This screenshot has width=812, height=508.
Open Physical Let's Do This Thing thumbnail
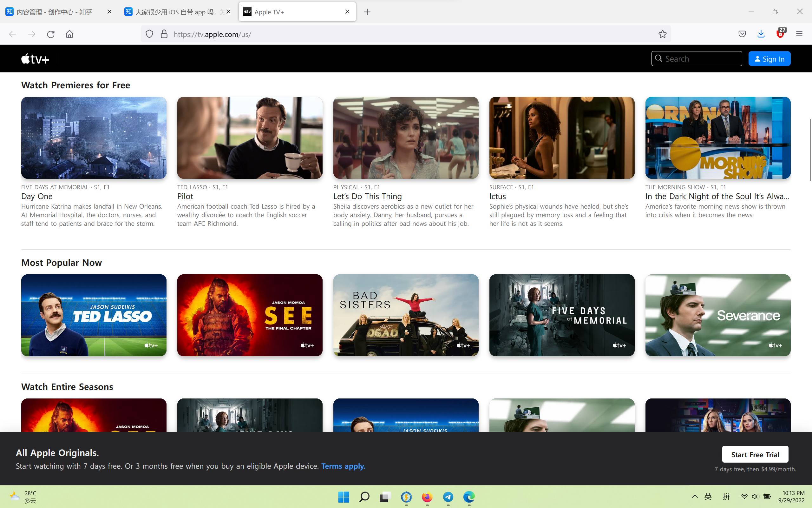[406, 138]
